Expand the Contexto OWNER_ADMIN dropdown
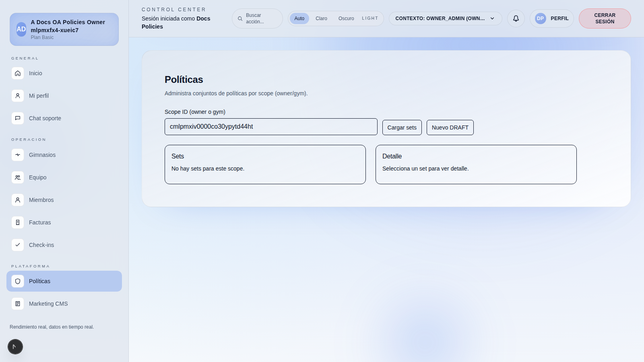This screenshot has width=644, height=362. (x=445, y=19)
